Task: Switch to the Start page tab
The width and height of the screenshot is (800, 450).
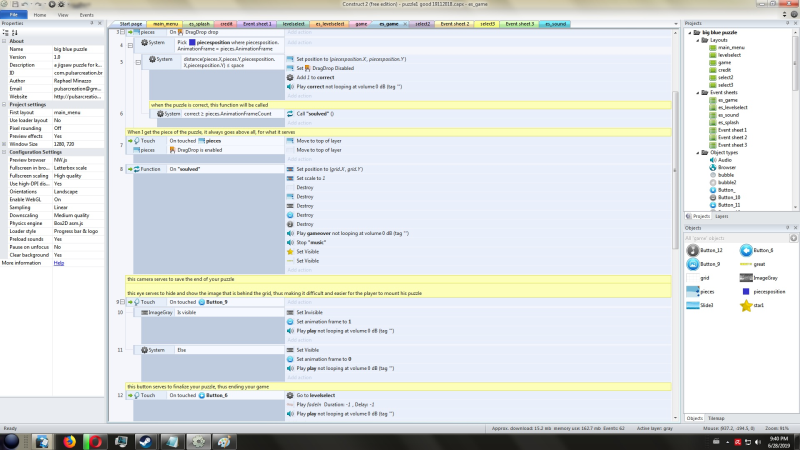Action: tap(131, 24)
